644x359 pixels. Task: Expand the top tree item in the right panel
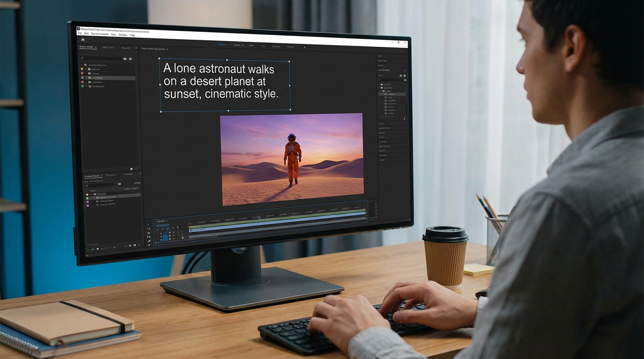(x=379, y=84)
